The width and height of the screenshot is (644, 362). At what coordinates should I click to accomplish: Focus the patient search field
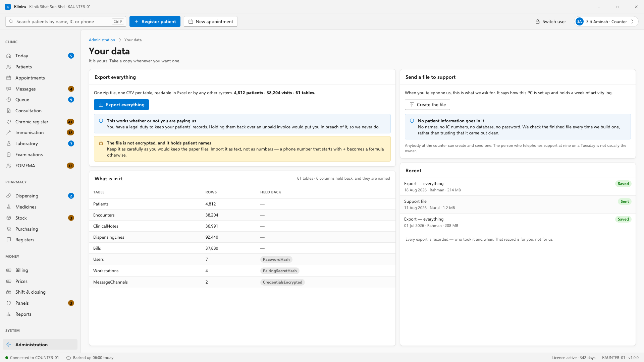pyautogui.click(x=66, y=21)
